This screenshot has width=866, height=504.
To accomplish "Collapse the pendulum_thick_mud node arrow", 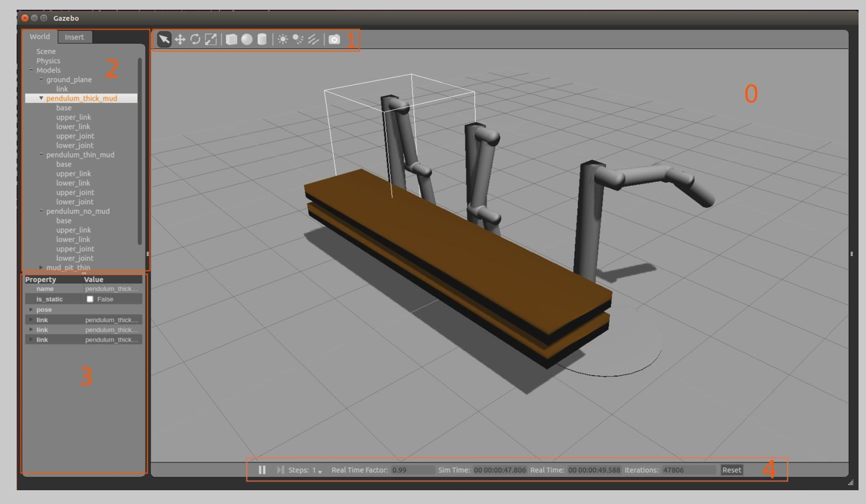I will tap(41, 98).
